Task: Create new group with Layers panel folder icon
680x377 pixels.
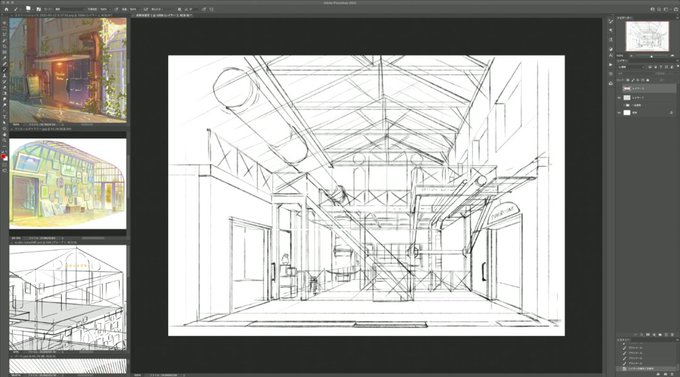Action: (660, 334)
